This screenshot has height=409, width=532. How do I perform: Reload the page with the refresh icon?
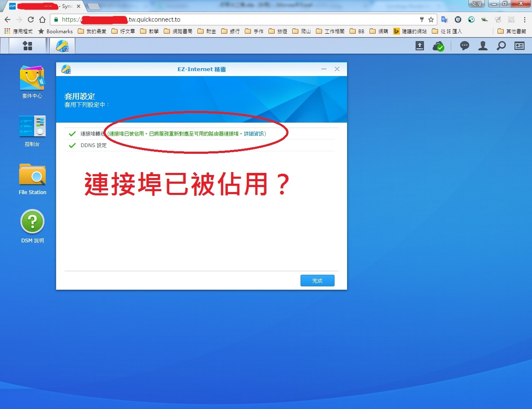pos(31,20)
